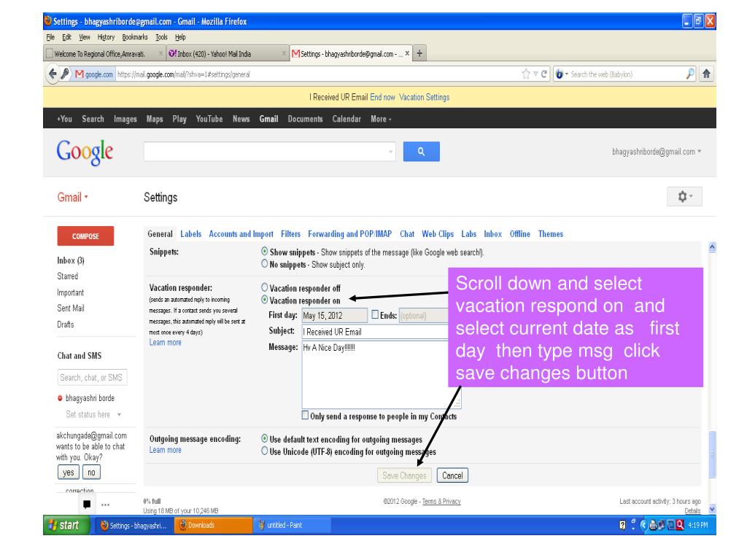Expand the Gmail dropdown label
The width and height of the screenshot is (747, 560).
[x=72, y=197]
